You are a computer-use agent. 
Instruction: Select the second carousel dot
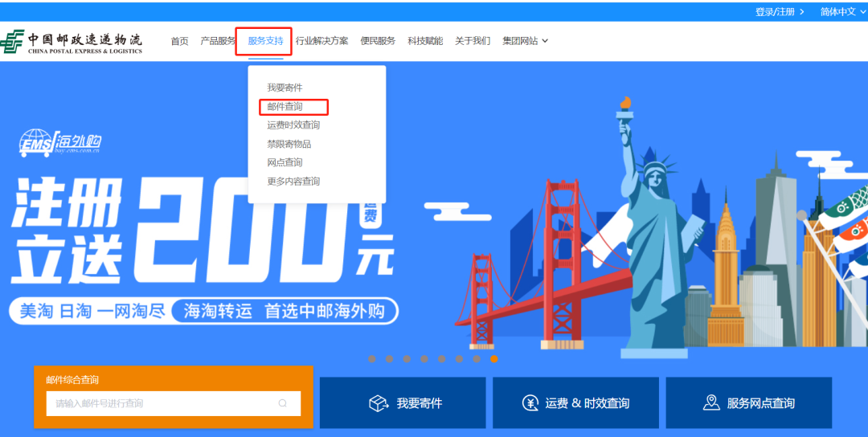point(389,359)
